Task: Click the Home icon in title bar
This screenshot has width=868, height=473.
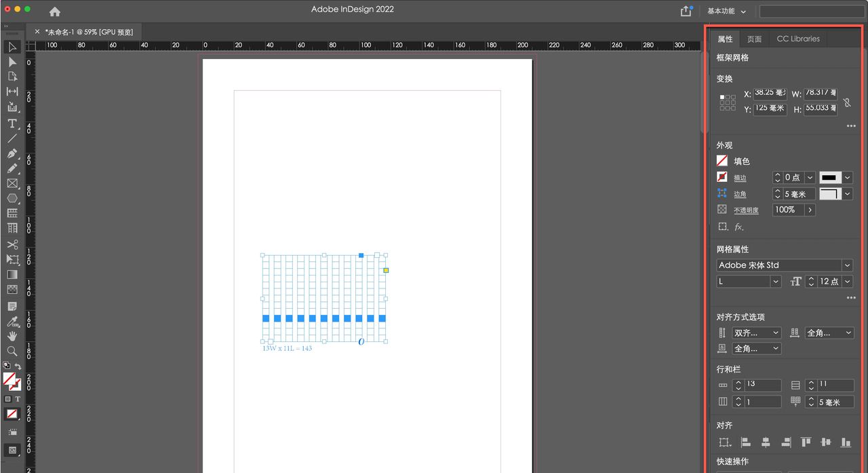Action: [55, 12]
